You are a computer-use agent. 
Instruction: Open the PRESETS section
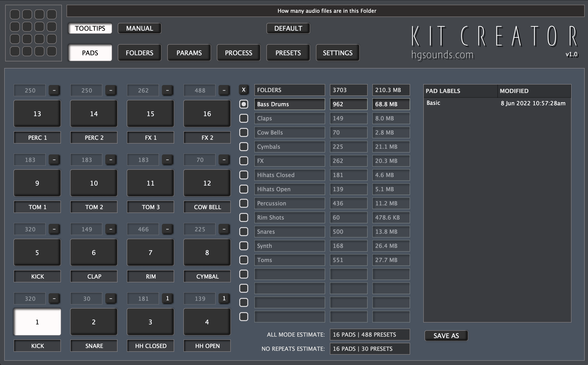(288, 52)
